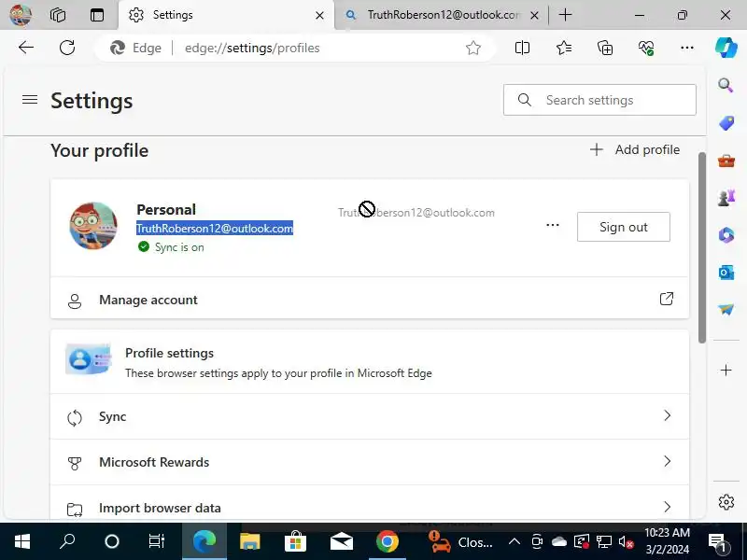Open sidebar Outlook icon
Screen dimensions: 747x560
(x=726, y=273)
